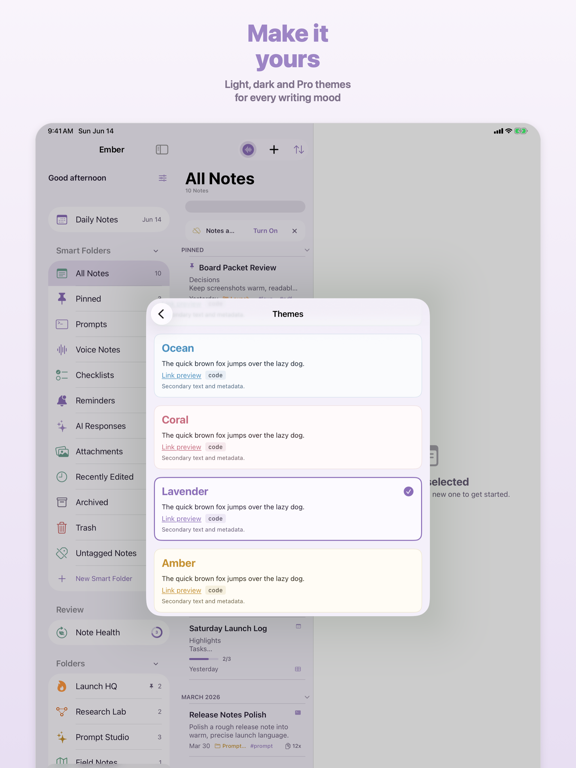Click the AI Responses sparkle icon

coord(62,426)
